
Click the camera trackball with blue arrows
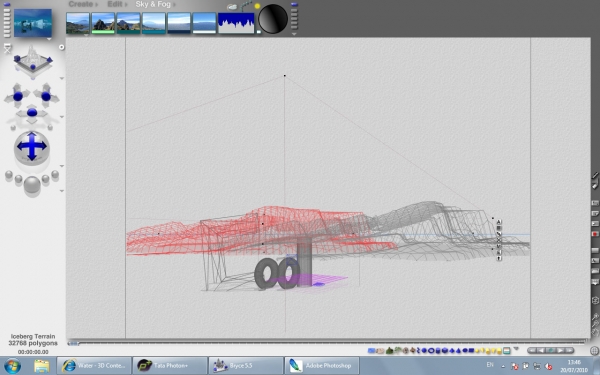[x=32, y=147]
